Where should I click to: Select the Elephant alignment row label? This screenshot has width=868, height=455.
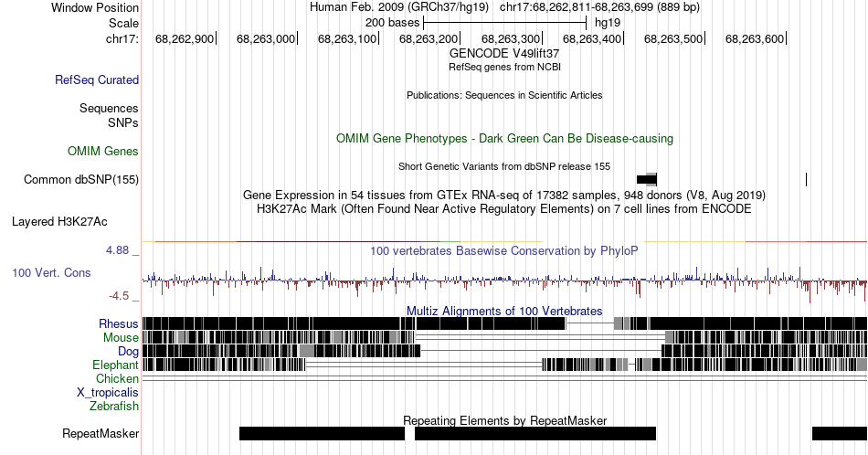coord(115,365)
